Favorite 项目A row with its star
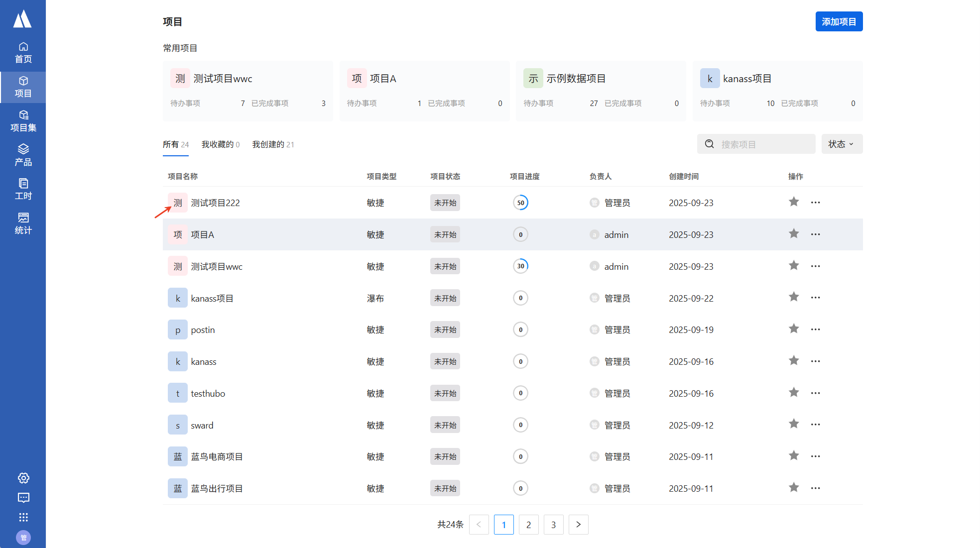Viewport: 980px width, 548px height. coord(794,233)
